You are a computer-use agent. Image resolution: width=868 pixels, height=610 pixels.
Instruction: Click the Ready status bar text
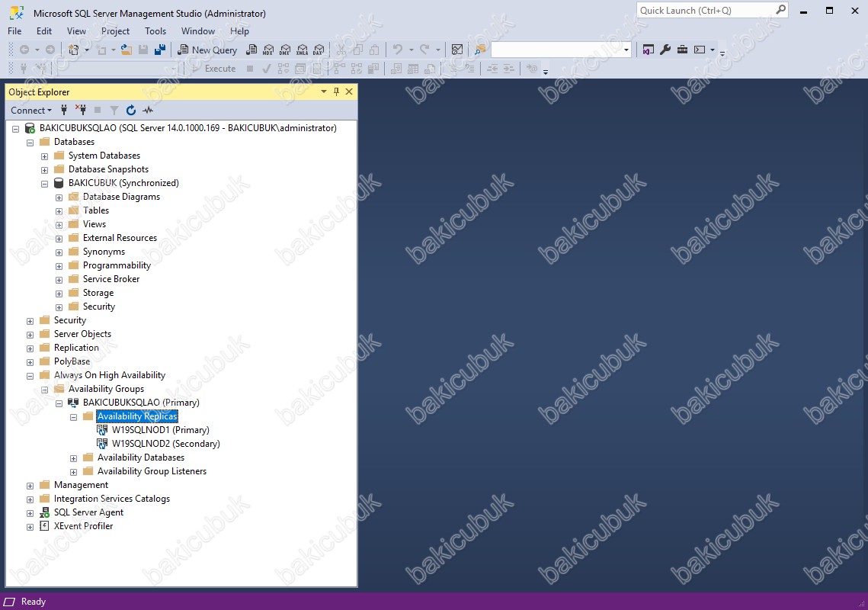(x=34, y=602)
